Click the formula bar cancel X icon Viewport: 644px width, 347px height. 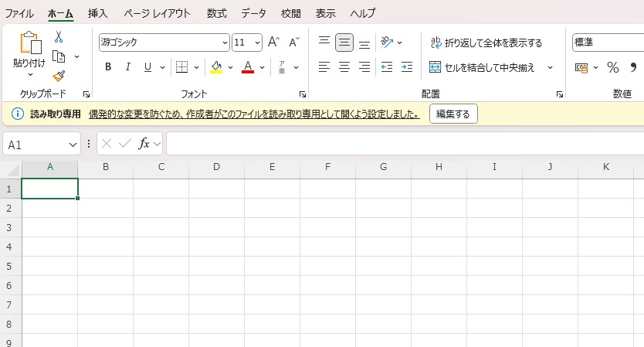pos(107,144)
